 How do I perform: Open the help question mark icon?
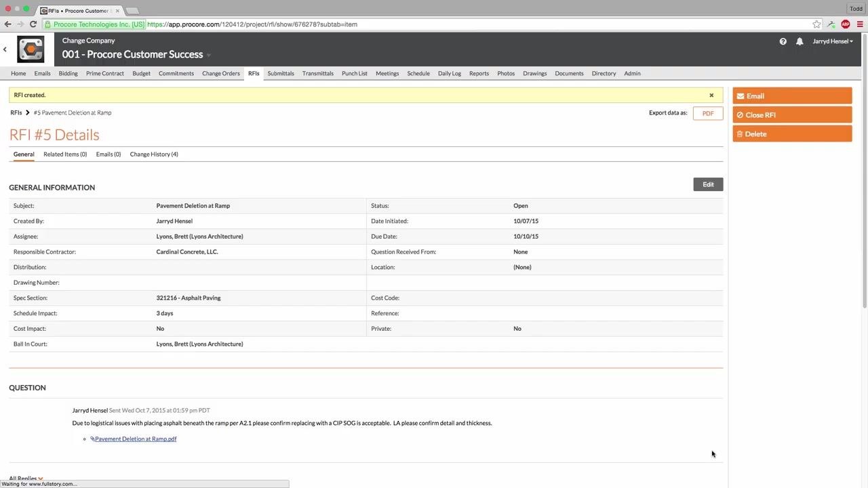pyautogui.click(x=783, y=41)
